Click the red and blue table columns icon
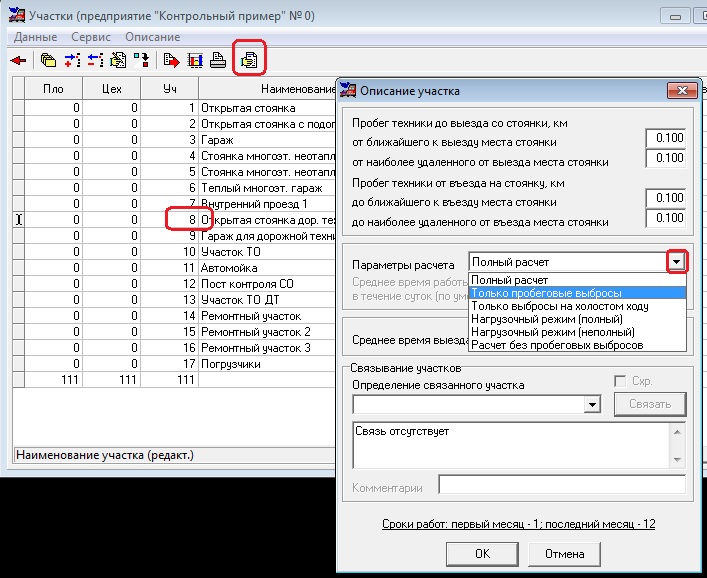707x578 pixels. 194,60
